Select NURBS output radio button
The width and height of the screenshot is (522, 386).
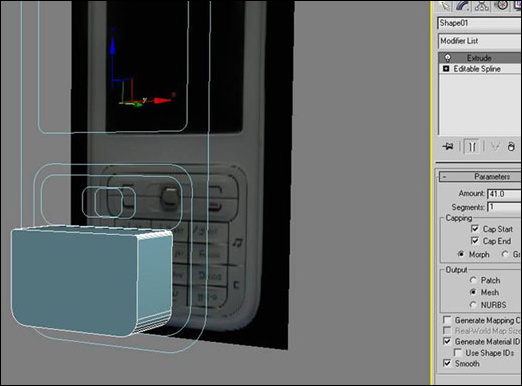click(473, 305)
